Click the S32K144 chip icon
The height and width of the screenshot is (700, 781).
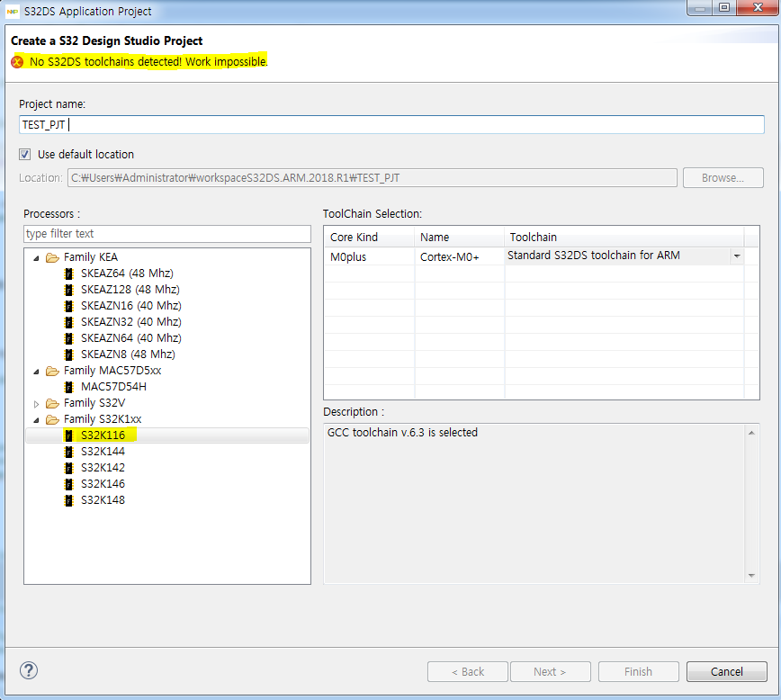(68, 452)
